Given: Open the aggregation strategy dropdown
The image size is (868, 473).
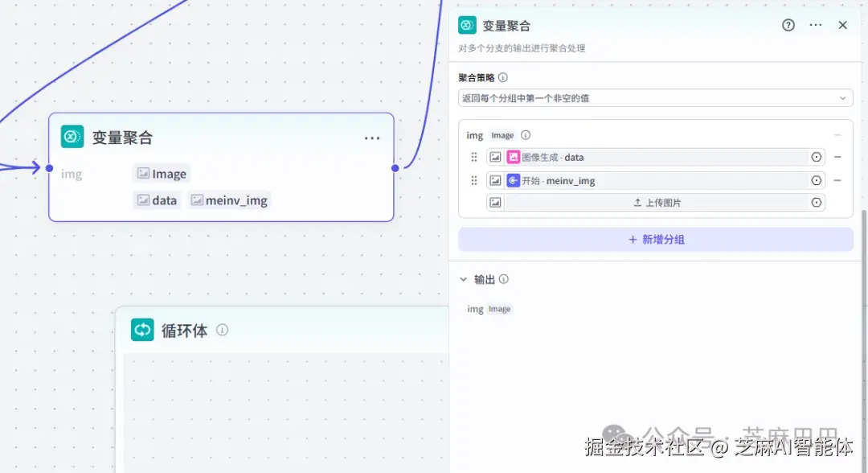Looking at the screenshot, I should [x=655, y=97].
